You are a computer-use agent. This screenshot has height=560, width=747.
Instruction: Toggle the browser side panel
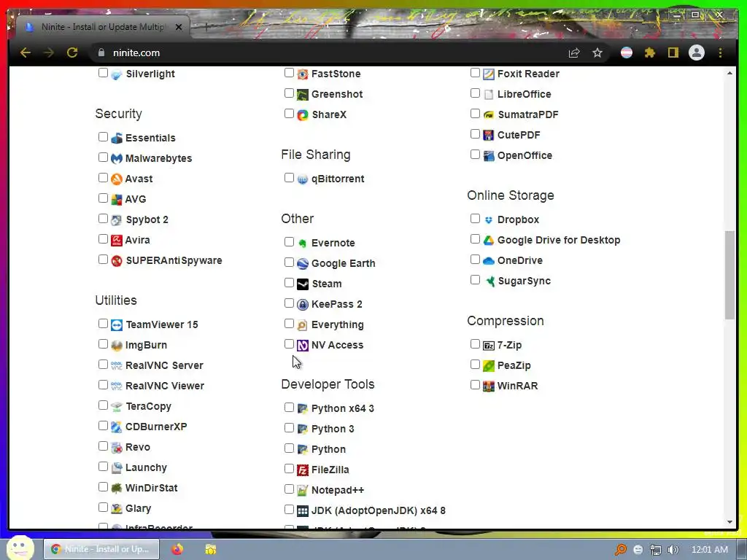click(x=673, y=52)
